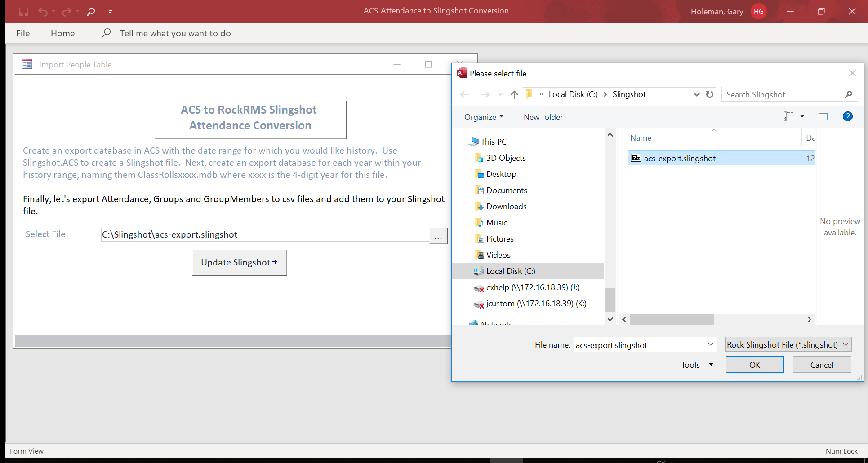Screen dimensions: 868x463
Task: Sort files by the Name column header
Action: coord(641,138)
